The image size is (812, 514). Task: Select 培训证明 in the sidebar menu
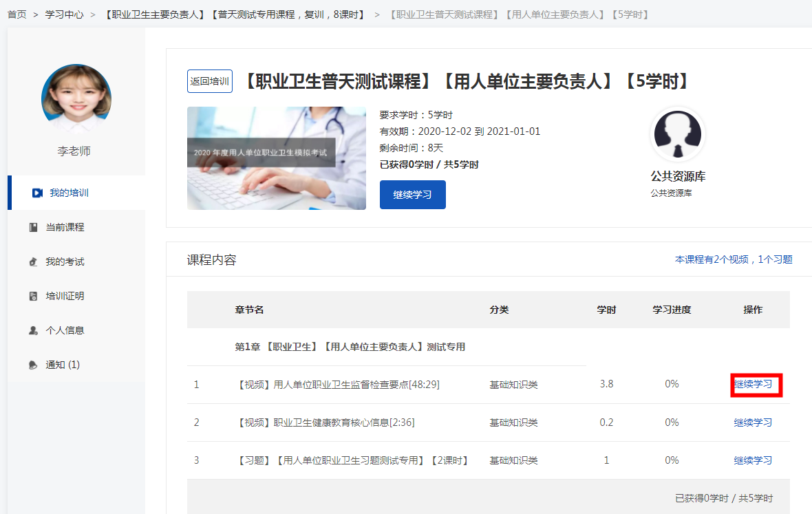65,296
